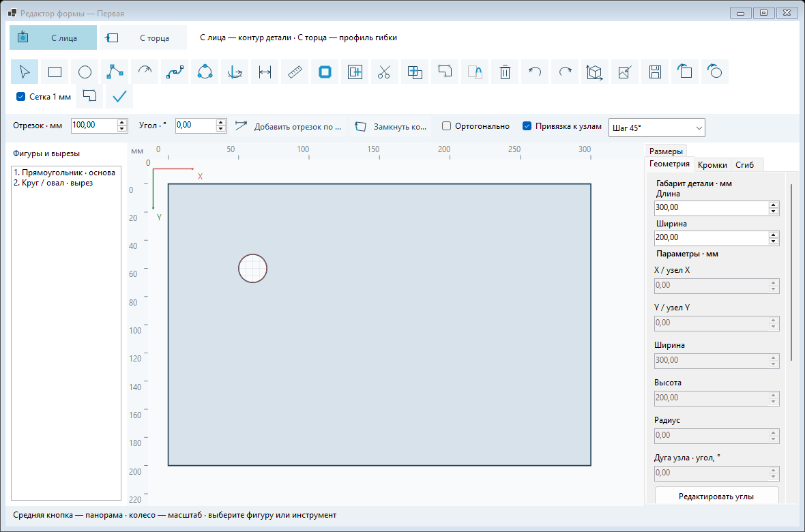Select the three-point circle tool

205,72
